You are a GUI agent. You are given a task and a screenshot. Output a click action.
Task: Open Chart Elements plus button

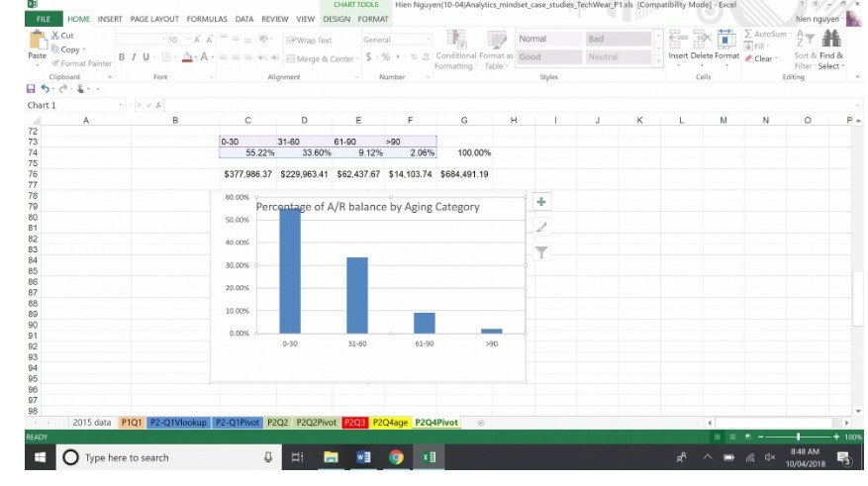click(x=541, y=202)
